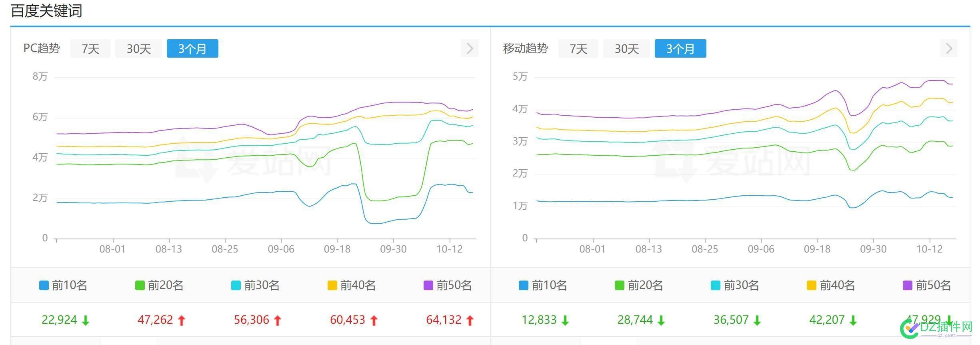Click the next arrow in PC趋势 panel
The height and width of the screenshot is (345, 980).
(x=470, y=48)
